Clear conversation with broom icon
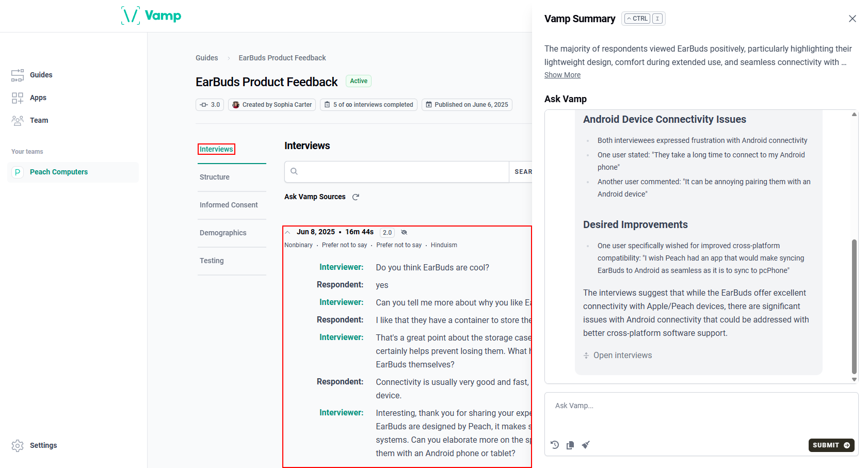Screen dimensions: 868x468 pyautogui.click(x=586, y=445)
